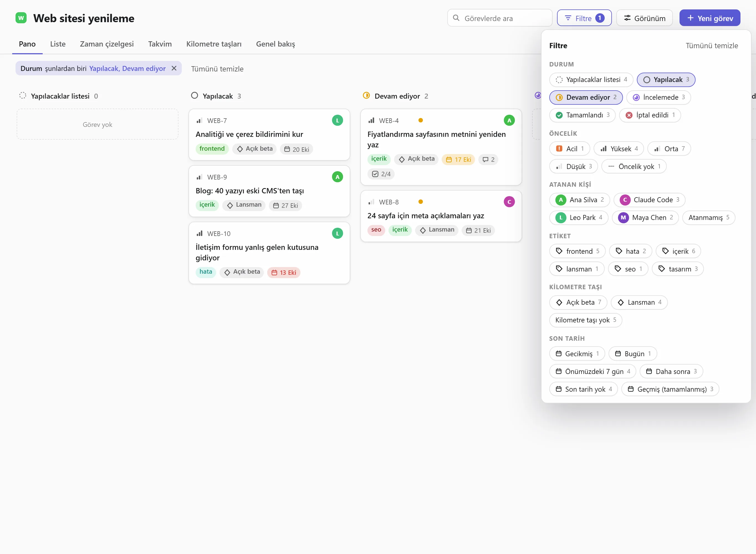Click the seo tag on WEB-8
Image resolution: width=756 pixels, height=554 pixels.
click(376, 230)
